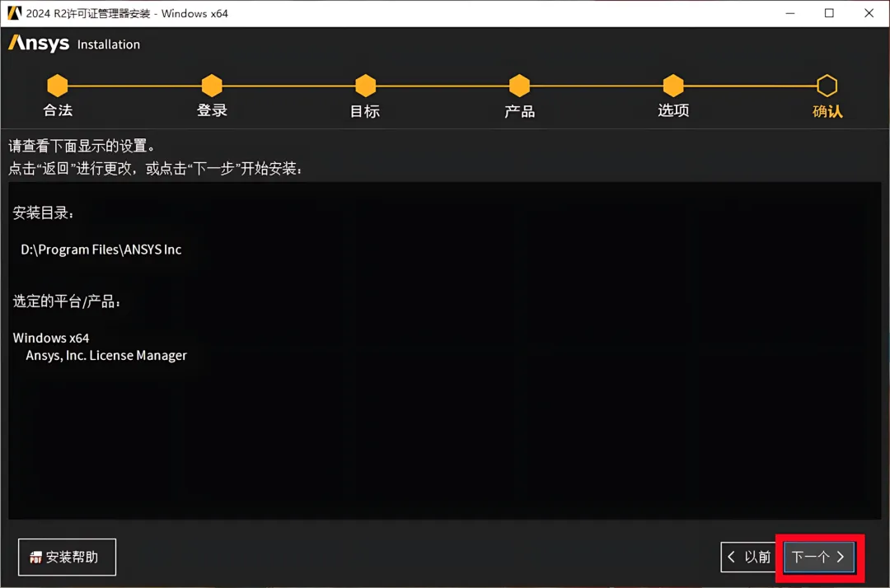The width and height of the screenshot is (890, 588).
Task: Click the 产品 step hexagon icon
Action: tap(519, 86)
